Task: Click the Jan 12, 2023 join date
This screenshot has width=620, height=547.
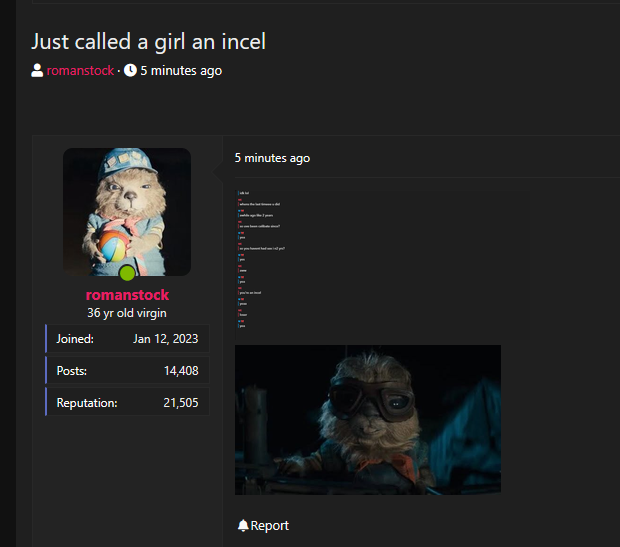Action: coord(165,339)
